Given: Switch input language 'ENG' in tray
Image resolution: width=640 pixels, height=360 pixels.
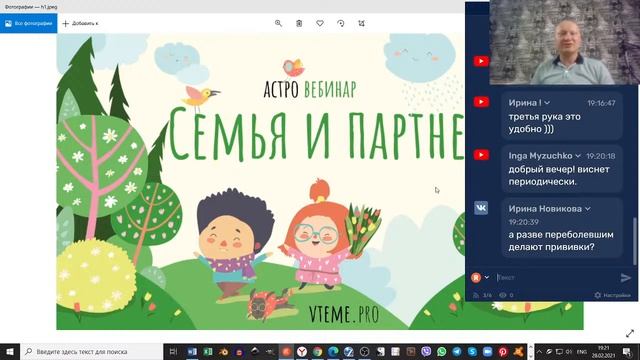Looking at the screenshot, I should pyautogui.click(x=582, y=351).
